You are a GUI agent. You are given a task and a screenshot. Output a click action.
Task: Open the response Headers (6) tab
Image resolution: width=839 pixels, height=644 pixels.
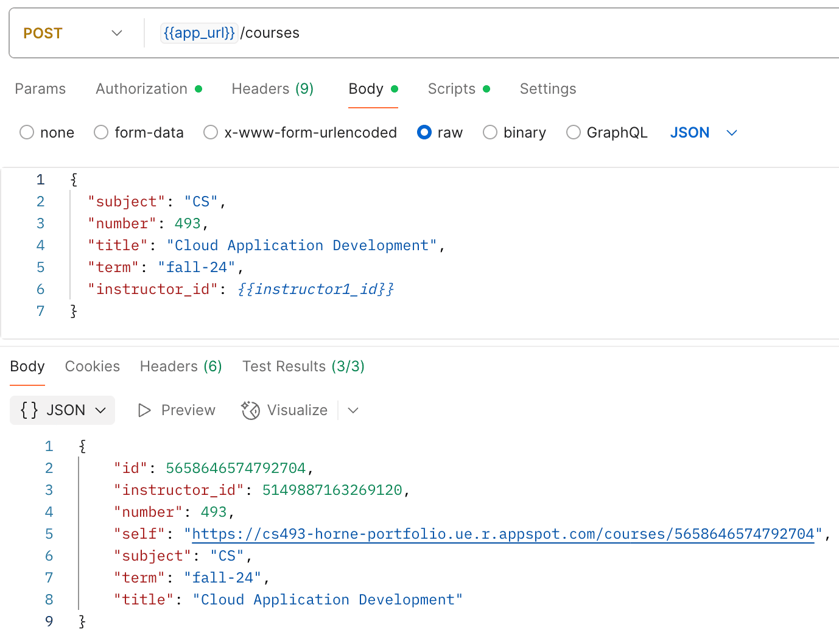click(181, 366)
